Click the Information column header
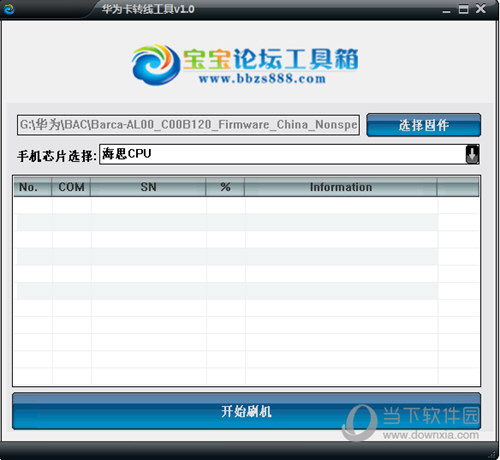Viewport: 500px width, 460px height. [341, 187]
